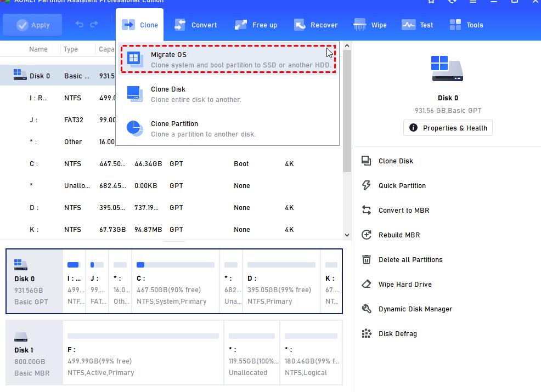This screenshot has width=541, height=392.
Task: Click the partition list scrollbar thumb
Action: click(347, 111)
